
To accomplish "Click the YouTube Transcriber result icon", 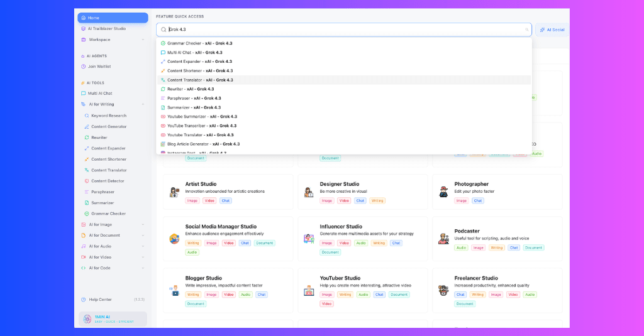I will point(163,126).
